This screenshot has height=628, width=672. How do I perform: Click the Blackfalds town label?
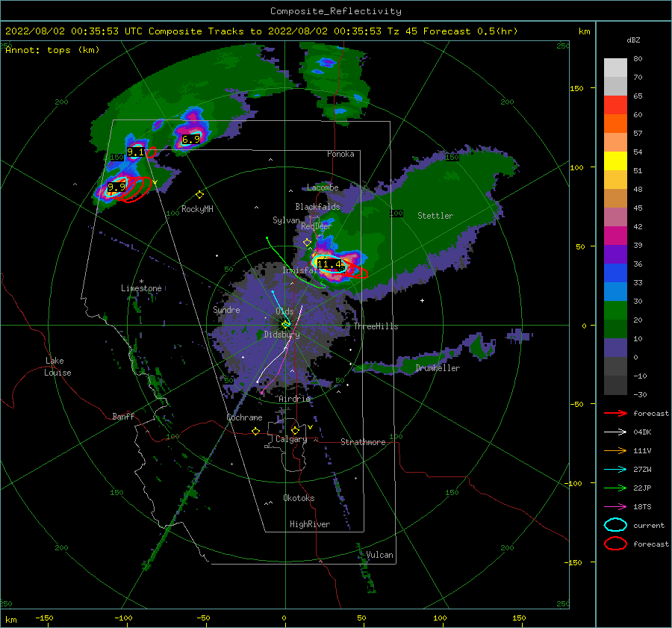[317, 207]
